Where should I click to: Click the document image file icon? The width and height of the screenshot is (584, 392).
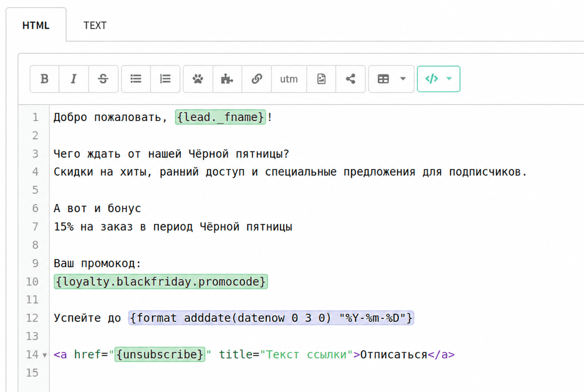321,79
